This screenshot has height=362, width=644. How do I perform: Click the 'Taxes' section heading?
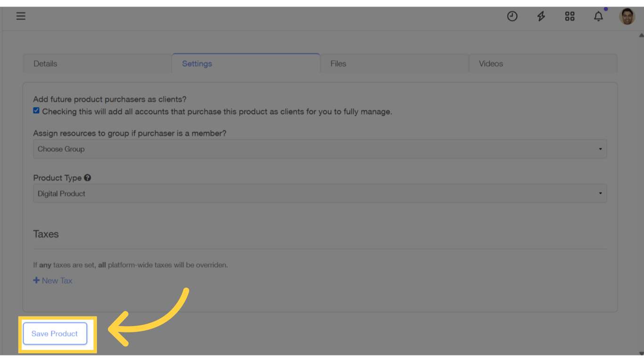(x=46, y=234)
